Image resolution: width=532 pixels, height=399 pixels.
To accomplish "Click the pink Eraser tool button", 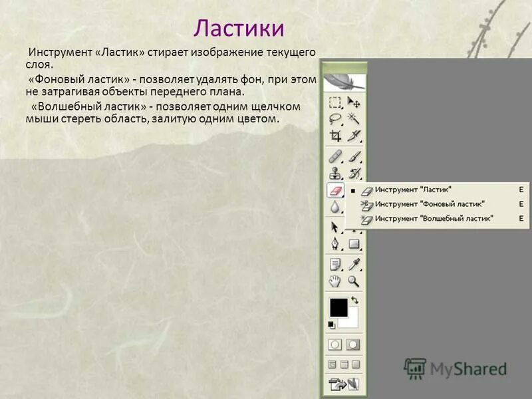I will 335,190.
